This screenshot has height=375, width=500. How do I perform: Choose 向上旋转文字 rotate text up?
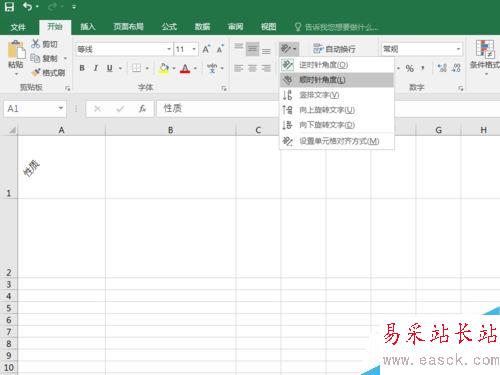(x=337, y=110)
